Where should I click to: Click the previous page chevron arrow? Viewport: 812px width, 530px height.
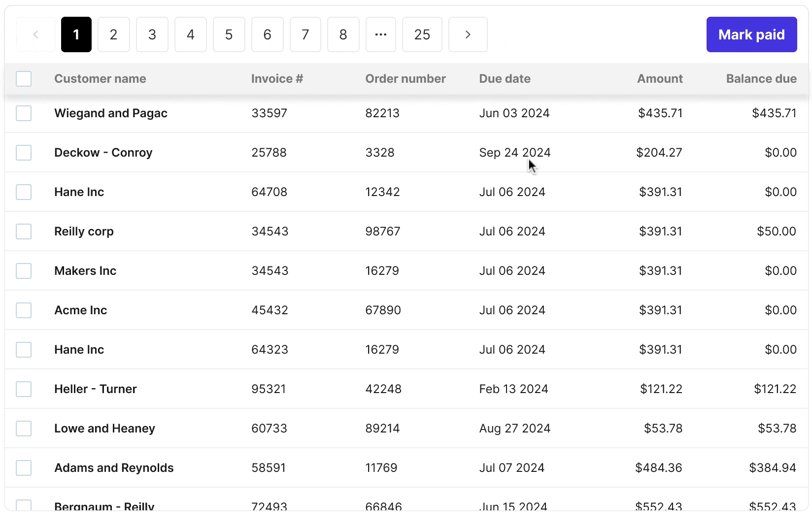pos(35,34)
